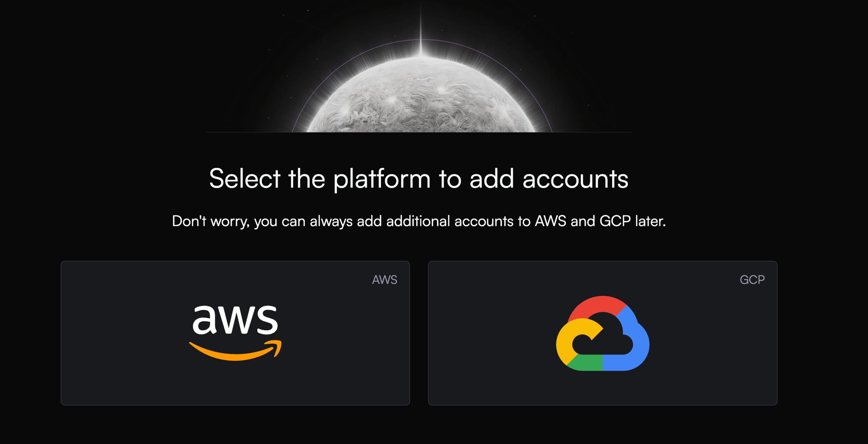Click the white aws logo text
Image resolution: width=868 pixels, height=444 pixels.
pos(235,320)
